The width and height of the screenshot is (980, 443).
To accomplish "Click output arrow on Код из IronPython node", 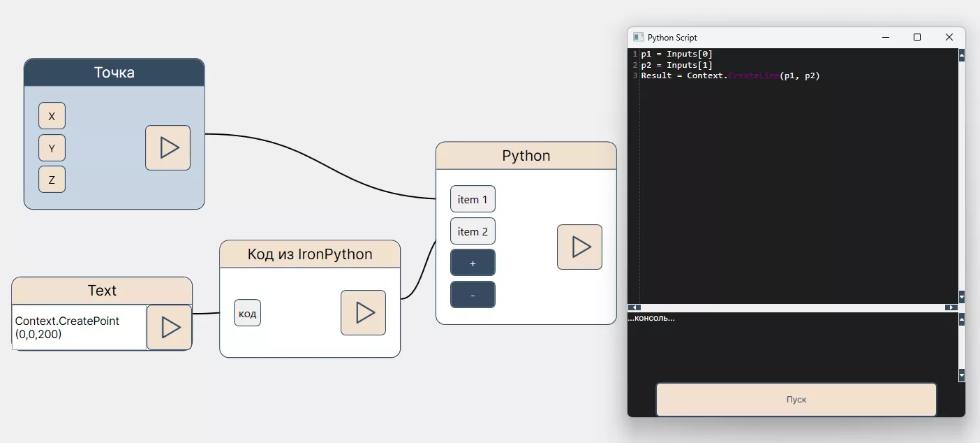I will [363, 312].
